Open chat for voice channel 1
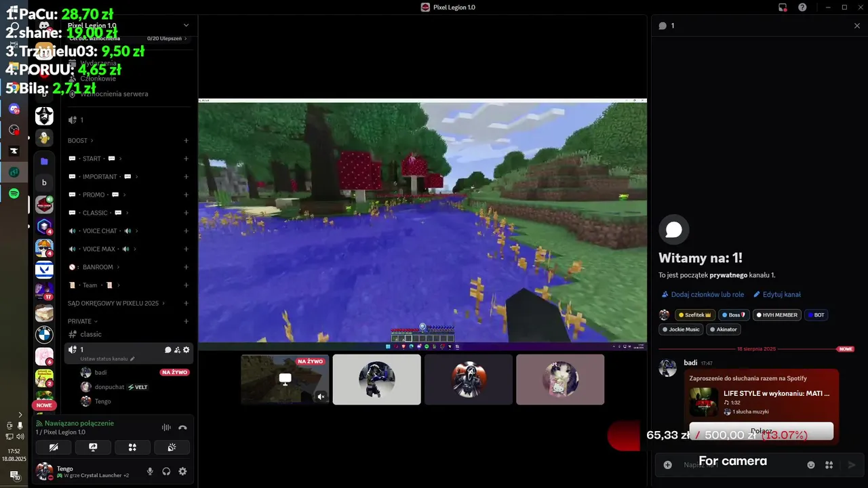The width and height of the screenshot is (868, 488). (167, 350)
